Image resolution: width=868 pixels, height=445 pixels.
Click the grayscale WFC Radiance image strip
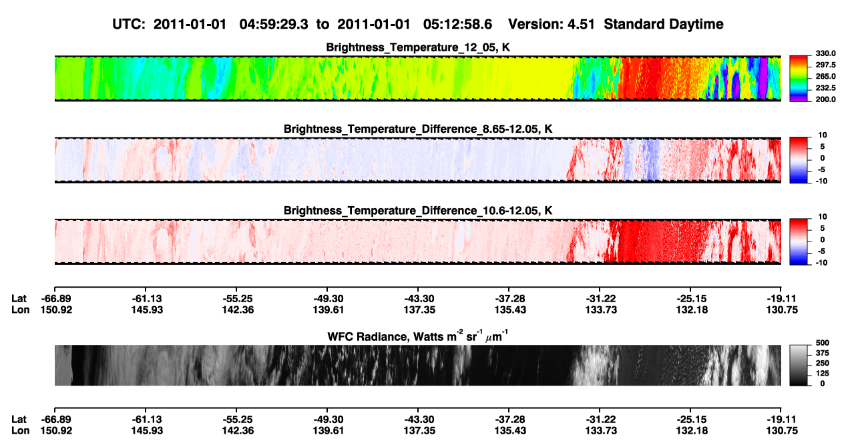[x=417, y=365]
